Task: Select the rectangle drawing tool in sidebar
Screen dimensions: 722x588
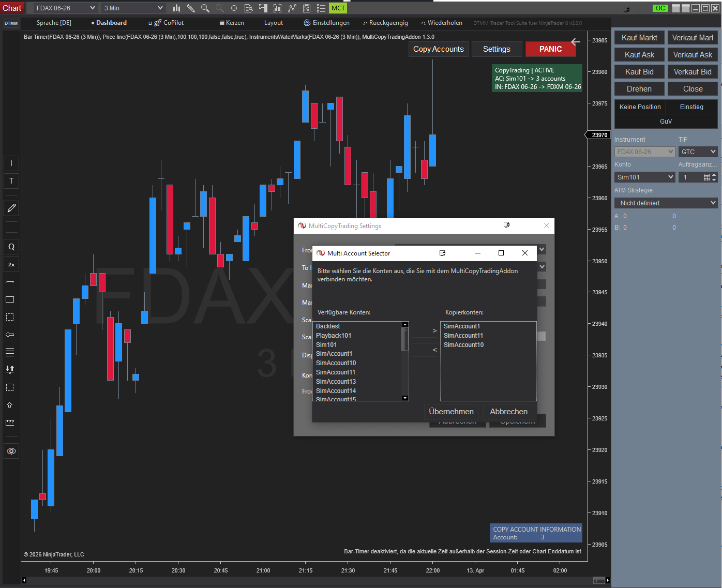Action: [x=10, y=299]
